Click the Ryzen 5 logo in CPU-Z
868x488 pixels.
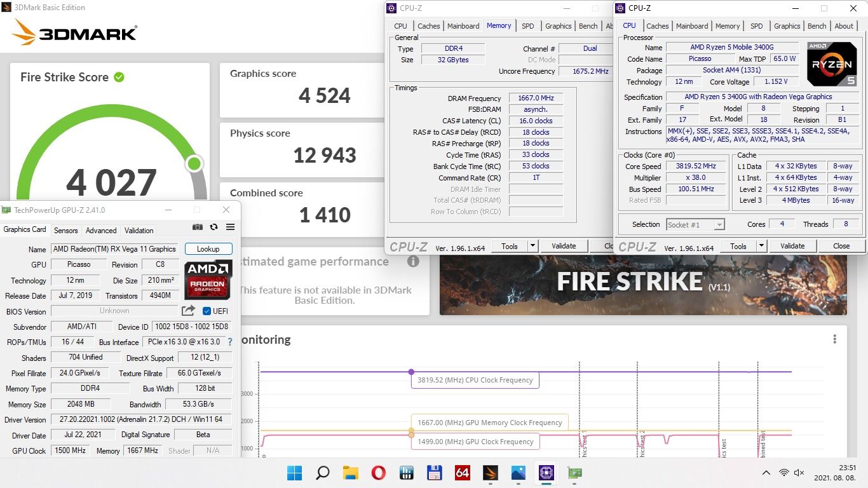pos(832,64)
